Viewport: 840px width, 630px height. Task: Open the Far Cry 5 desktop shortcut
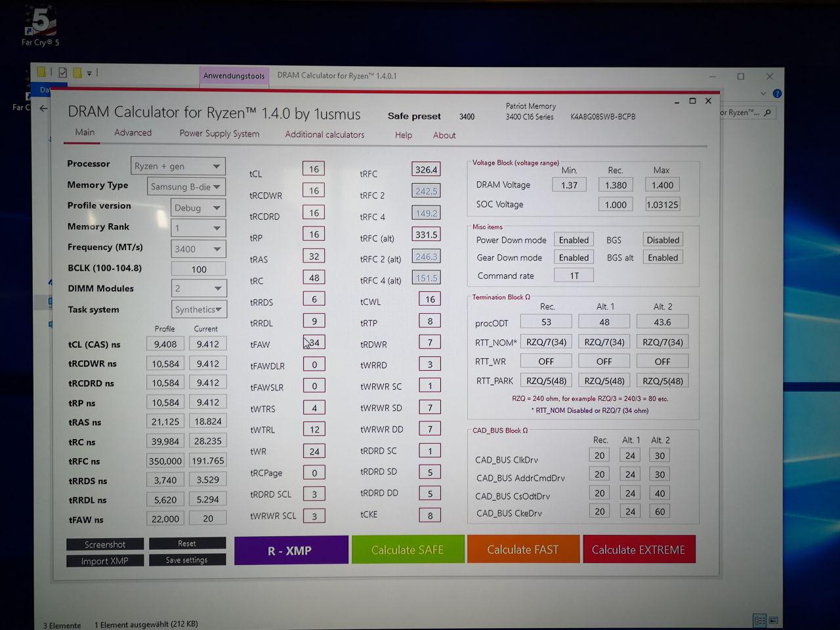click(40, 26)
